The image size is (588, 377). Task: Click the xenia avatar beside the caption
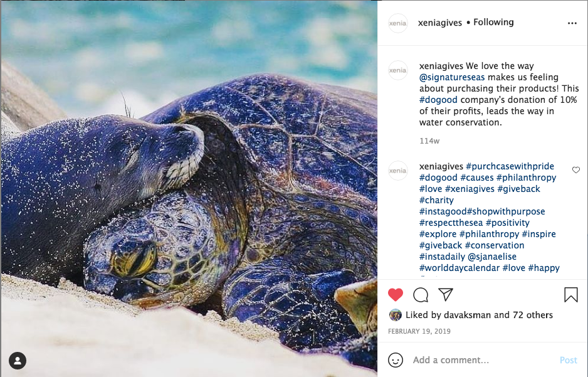pyautogui.click(x=397, y=70)
